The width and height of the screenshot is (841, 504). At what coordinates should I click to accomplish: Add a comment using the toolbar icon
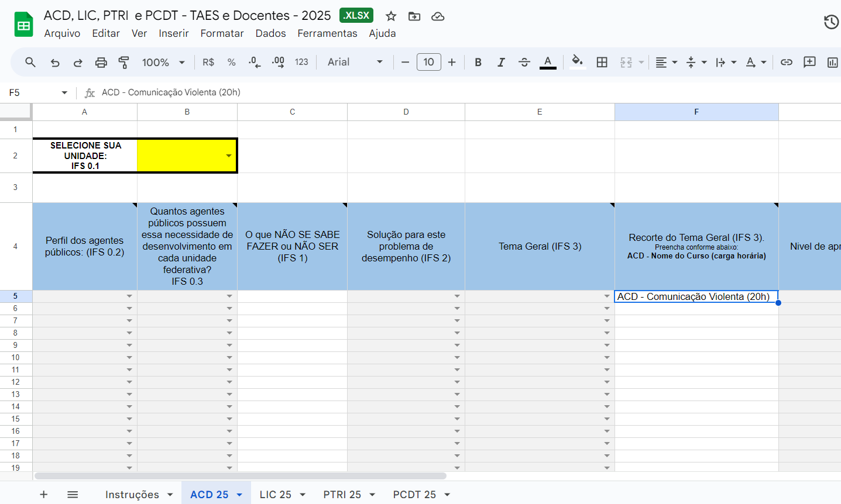pyautogui.click(x=809, y=62)
